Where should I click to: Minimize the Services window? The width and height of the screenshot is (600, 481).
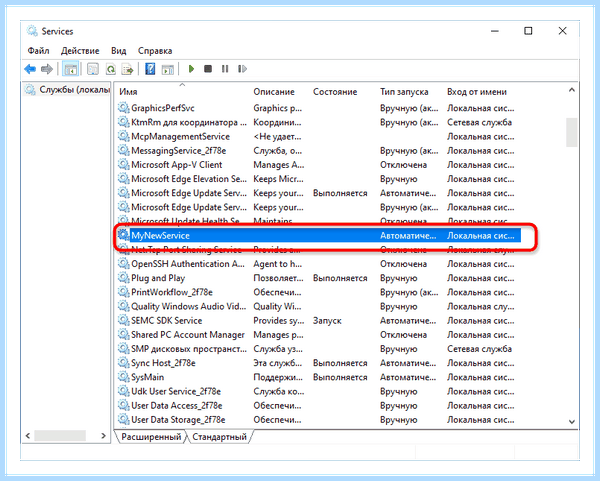[495, 31]
